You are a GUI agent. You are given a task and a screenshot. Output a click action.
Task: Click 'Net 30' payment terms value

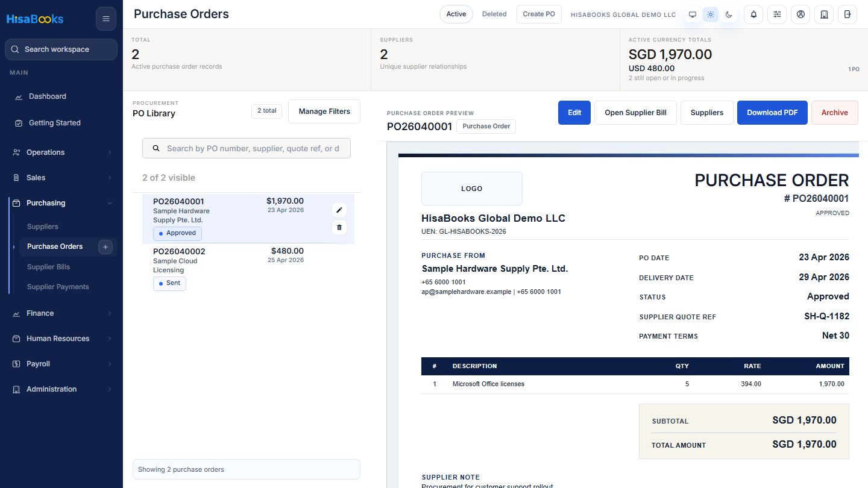(x=835, y=336)
